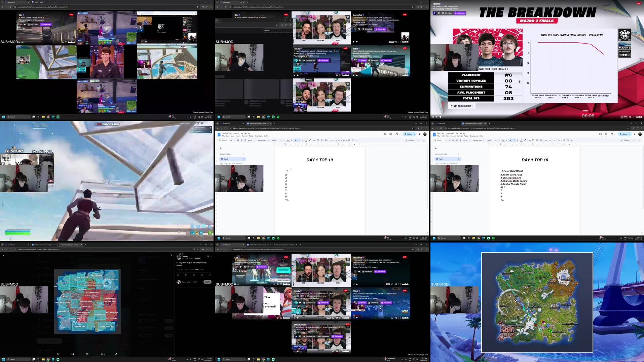The width and height of the screenshot is (644, 362).
Task: Add a document tab in empty-list Docs sidebar
Action: coord(243,154)
